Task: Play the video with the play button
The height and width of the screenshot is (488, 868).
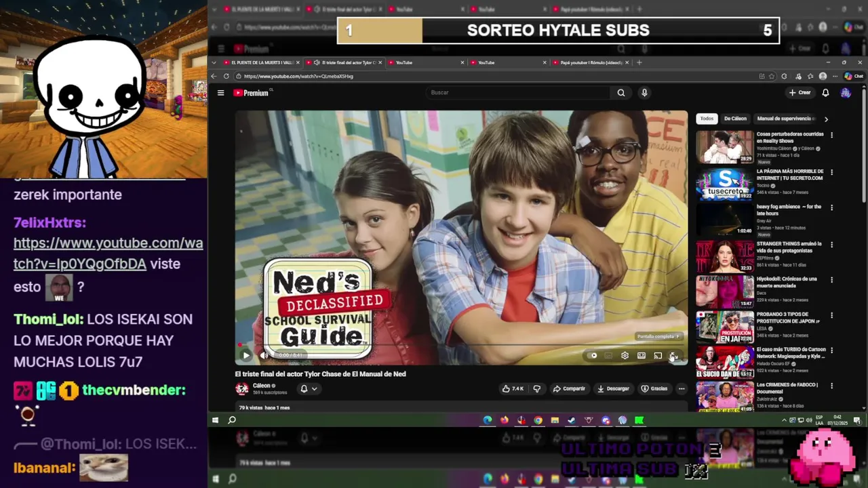Action: click(x=245, y=355)
